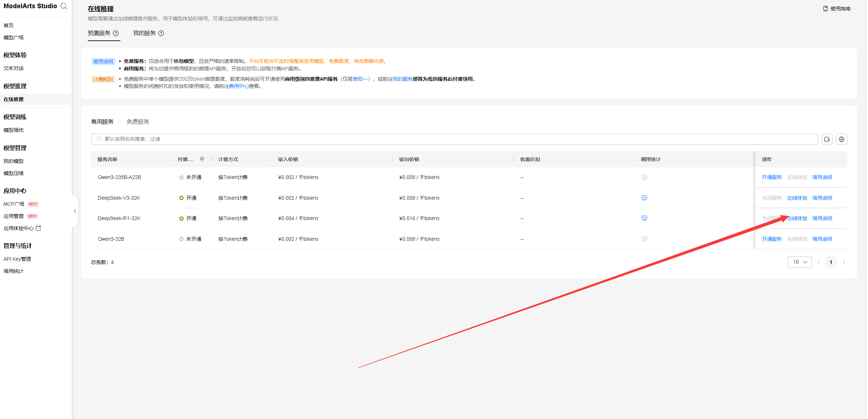868x419 pixels.
Task: Click help icon next to 我的服务 tab
Action: coord(161,33)
